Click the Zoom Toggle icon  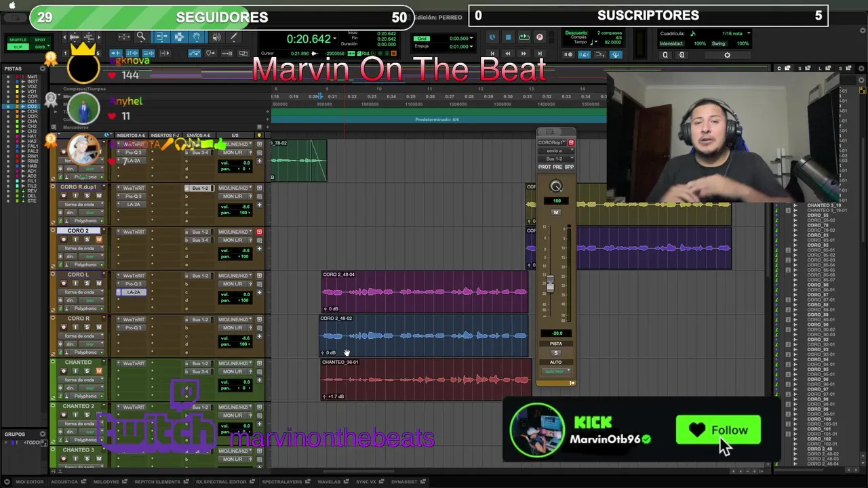(124, 37)
